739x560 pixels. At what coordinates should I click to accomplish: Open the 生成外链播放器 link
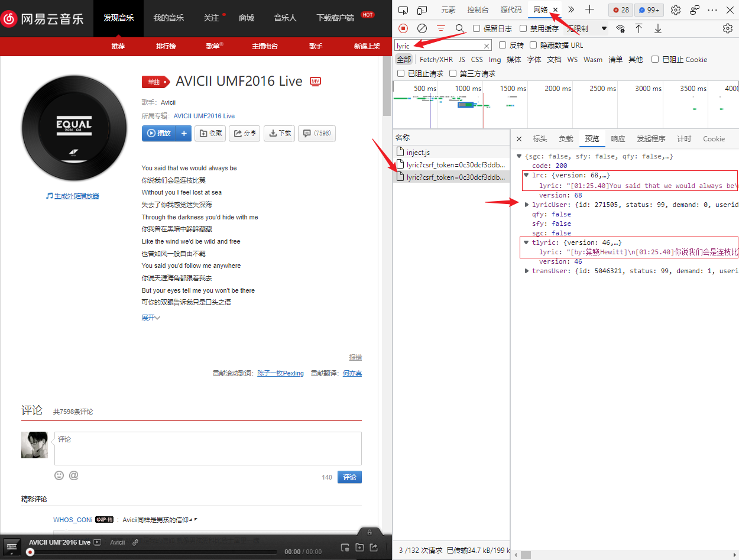[76, 196]
